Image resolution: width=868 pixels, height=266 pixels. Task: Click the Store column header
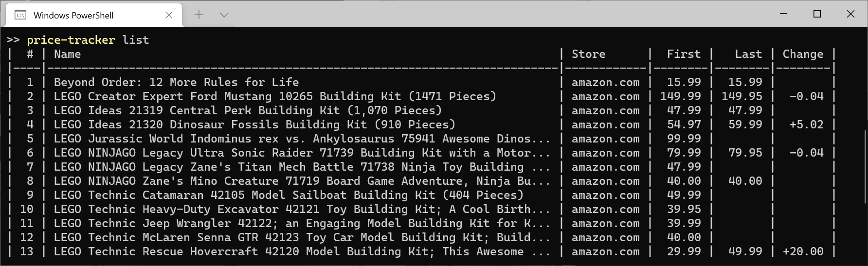(x=588, y=54)
